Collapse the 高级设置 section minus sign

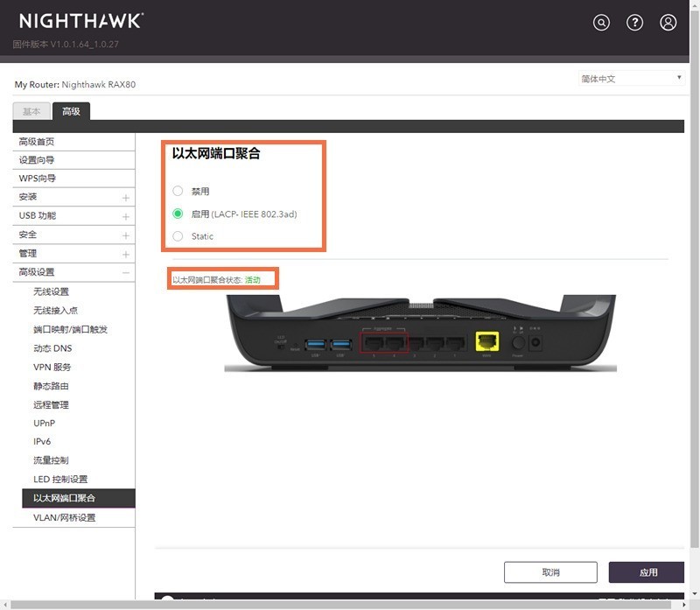click(x=126, y=273)
